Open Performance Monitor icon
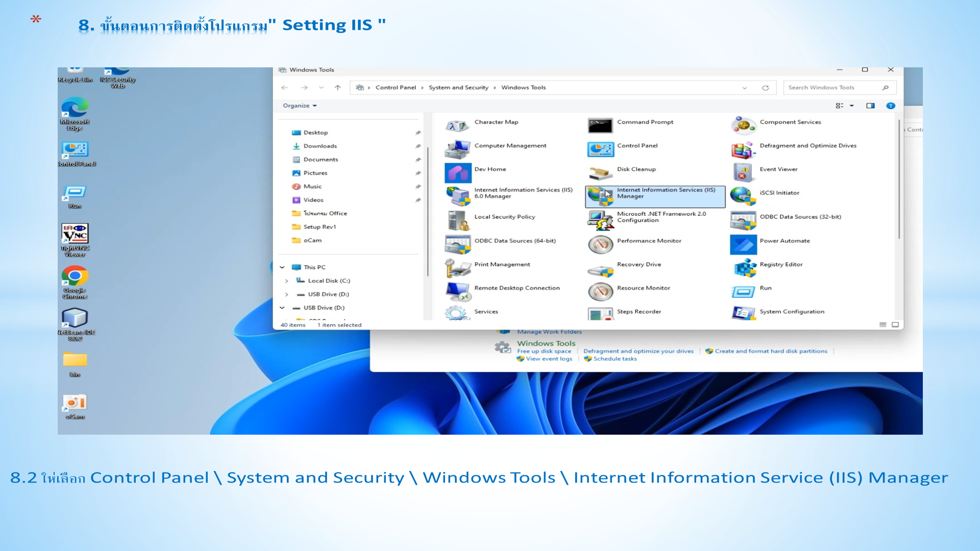This screenshot has width=980, height=551. coord(600,244)
